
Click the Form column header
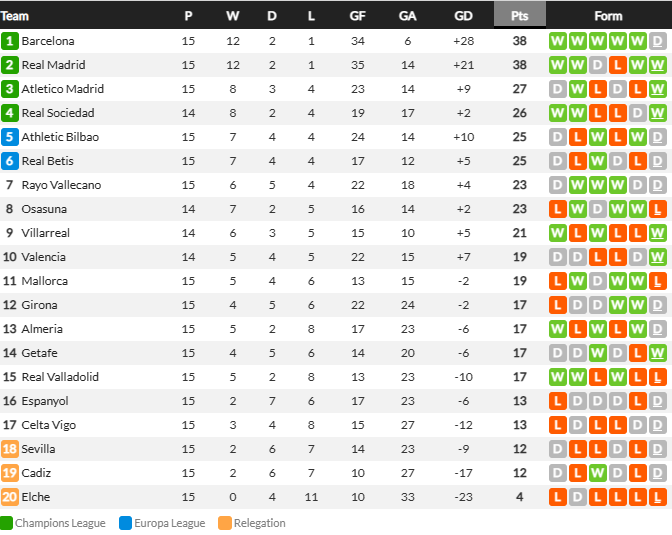click(x=608, y=16)
